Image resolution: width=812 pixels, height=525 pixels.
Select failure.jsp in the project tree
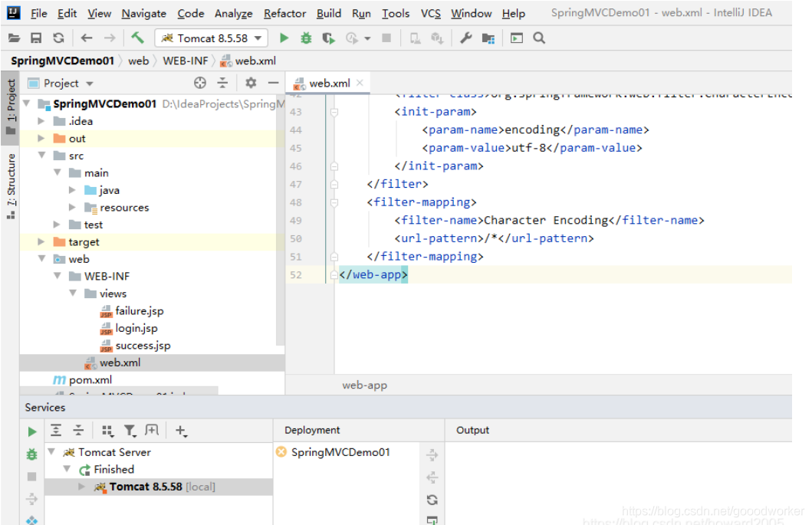point(140,310)
